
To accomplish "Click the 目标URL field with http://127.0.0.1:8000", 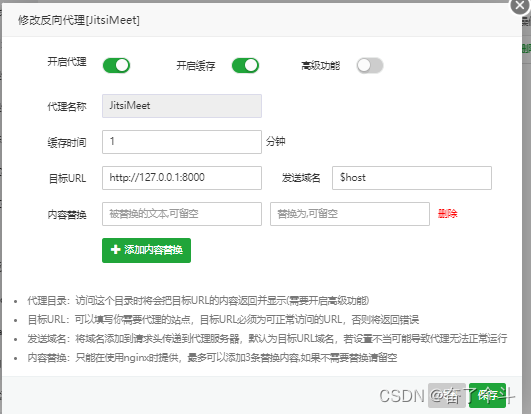I will [182, 178].
